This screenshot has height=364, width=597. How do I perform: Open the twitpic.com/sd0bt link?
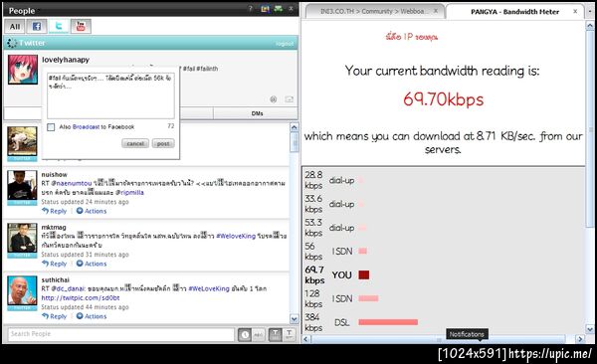81,297
